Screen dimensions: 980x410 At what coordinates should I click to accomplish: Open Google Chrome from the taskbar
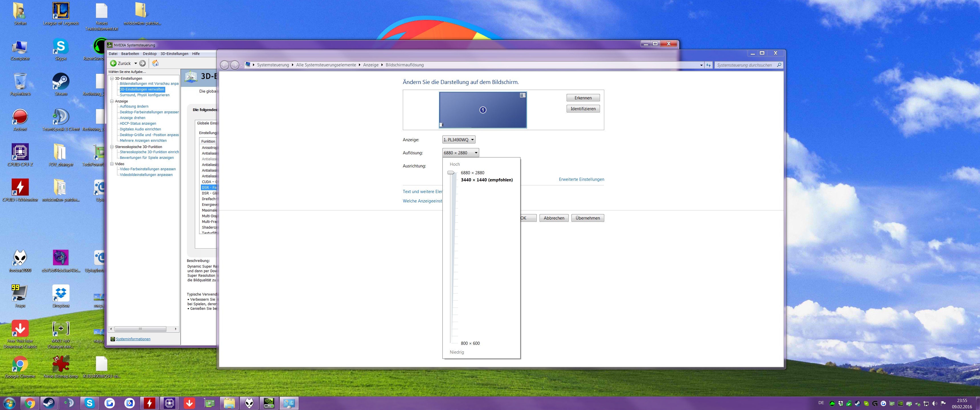pyautogui.click(x=30, y=403)
